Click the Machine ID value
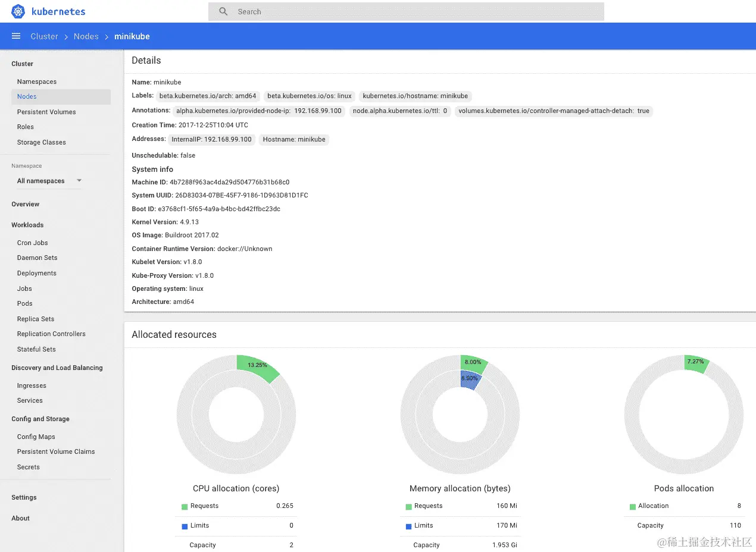Image resolution: width=756 pixels, height=552 pixels. [229, 182]
